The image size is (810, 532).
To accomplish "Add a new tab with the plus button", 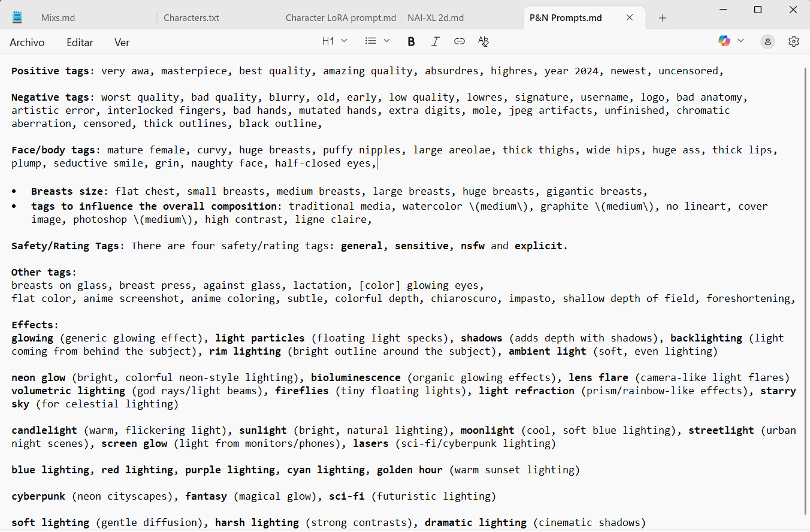I will [x=663, y=18].
